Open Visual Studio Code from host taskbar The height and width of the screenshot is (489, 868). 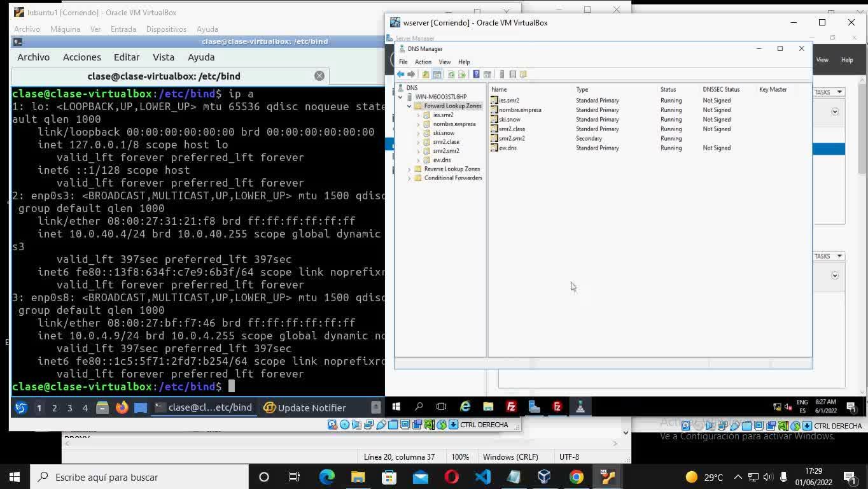pyautogui.click(x=482, y=477)
